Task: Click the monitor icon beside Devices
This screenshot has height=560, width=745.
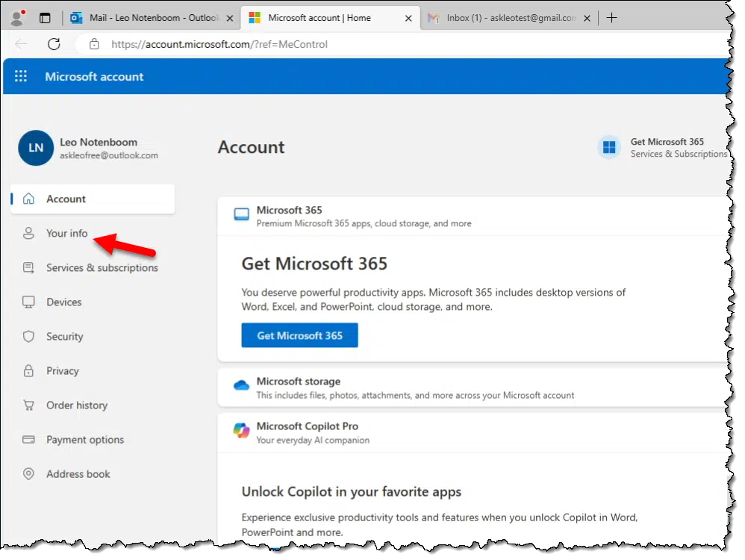Action: [x=28, y=302]
